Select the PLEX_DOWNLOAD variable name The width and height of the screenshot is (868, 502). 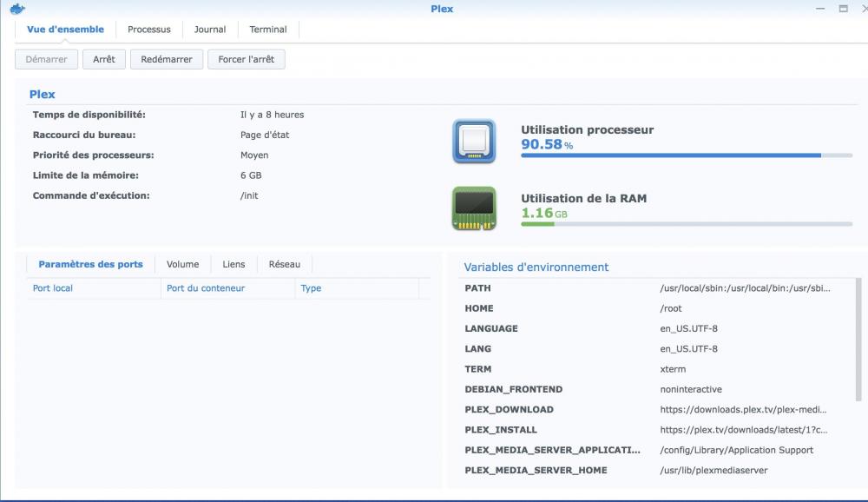(509, 409)
